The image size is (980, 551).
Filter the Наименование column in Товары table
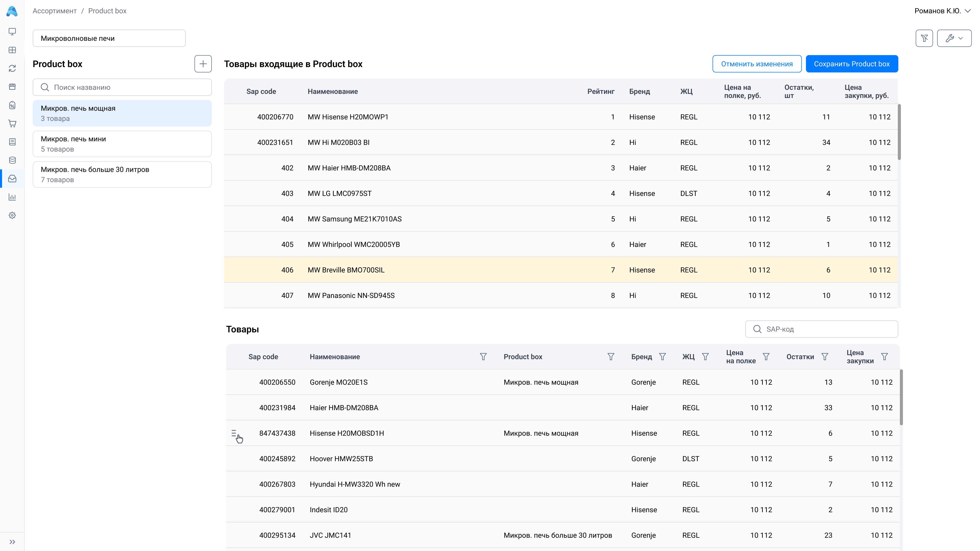coord(483,357)
